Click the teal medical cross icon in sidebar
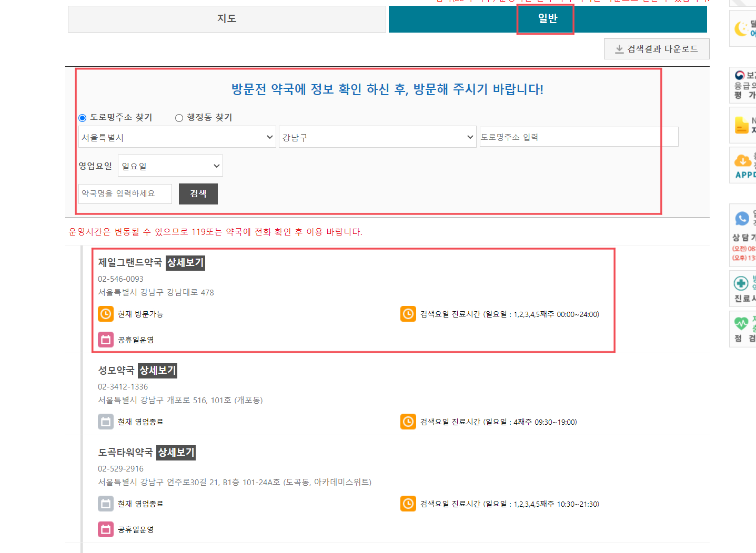 coord(741,284)
